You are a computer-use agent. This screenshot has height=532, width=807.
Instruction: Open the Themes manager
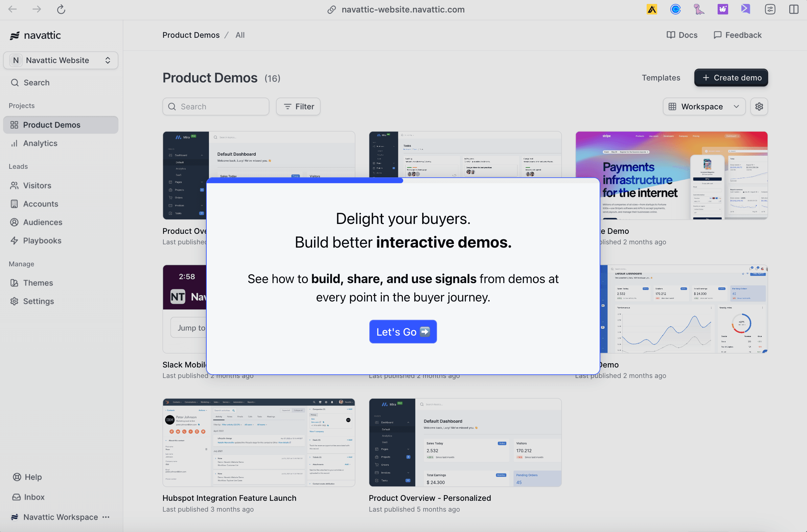click(38, 283)
